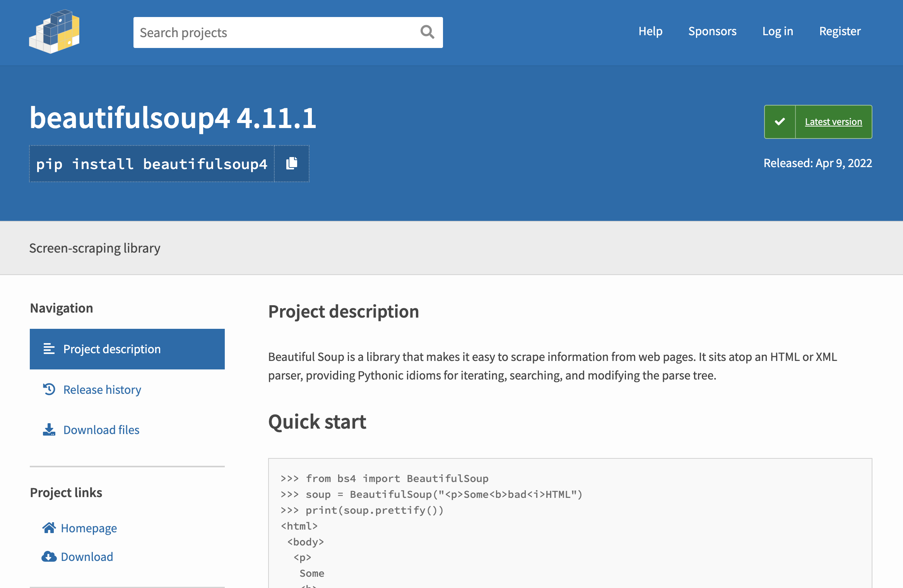Image resolution: width=903 pixels, height=588 pixels.
Task: Open the Register page
Action: point(840,31)
